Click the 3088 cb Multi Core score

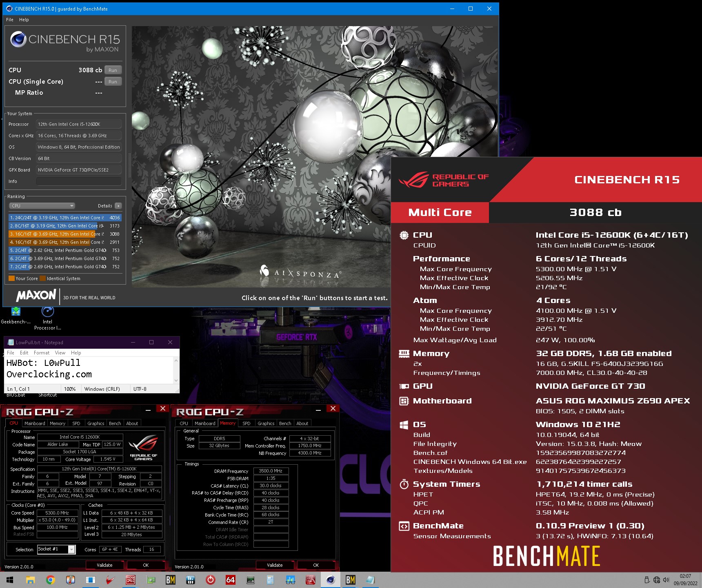tap(595, 212)
